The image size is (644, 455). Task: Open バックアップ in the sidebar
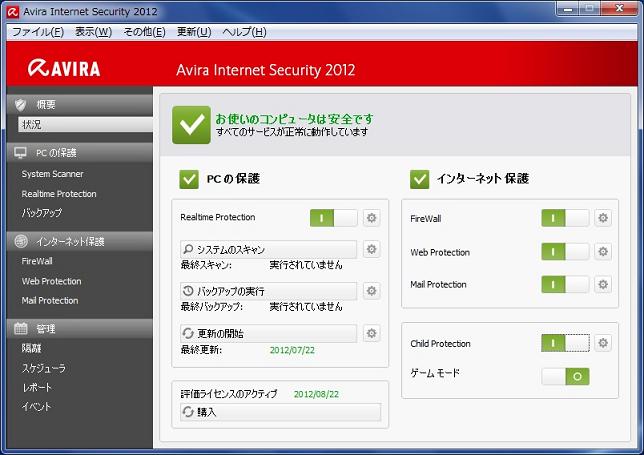[x=42, y=213]
